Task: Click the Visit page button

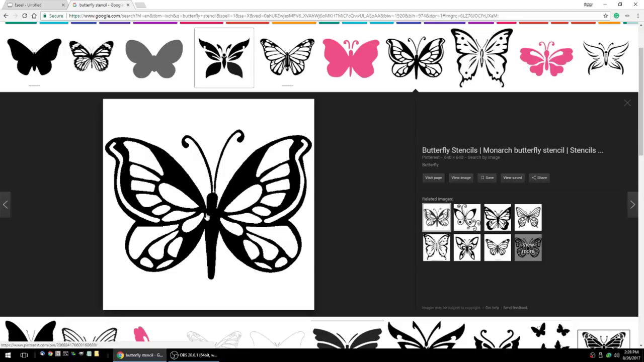Action: 433,177
